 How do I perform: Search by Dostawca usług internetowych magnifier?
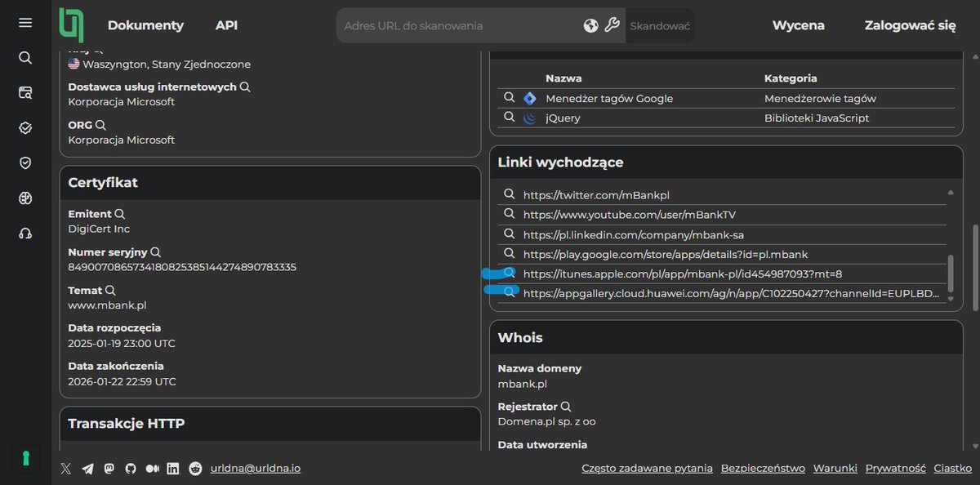[x=244, y=87]
